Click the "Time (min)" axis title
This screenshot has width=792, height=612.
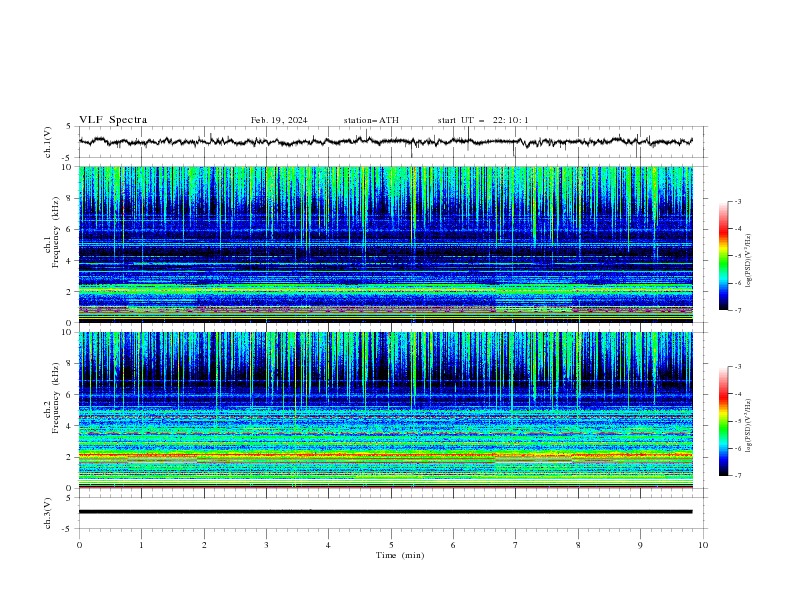coord(400,555)
